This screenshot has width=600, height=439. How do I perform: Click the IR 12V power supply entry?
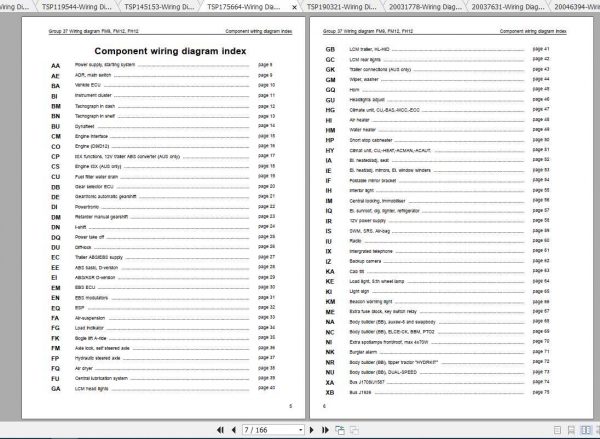click(437, 221)
